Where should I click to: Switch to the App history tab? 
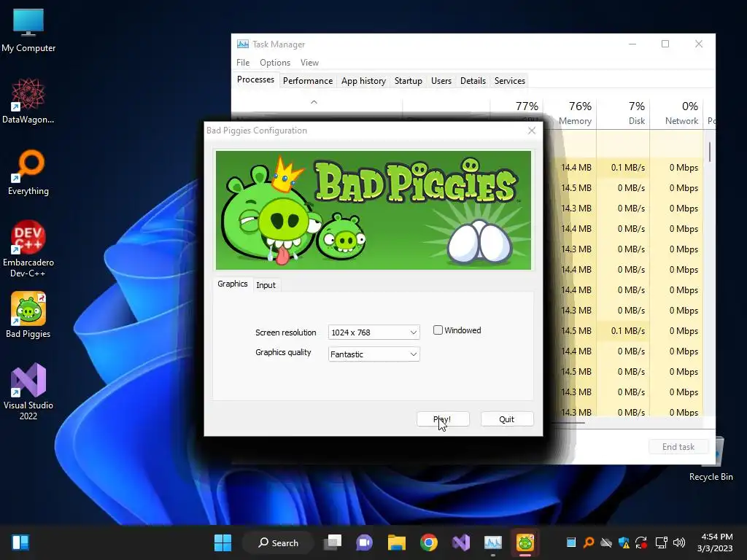[363, 81]
